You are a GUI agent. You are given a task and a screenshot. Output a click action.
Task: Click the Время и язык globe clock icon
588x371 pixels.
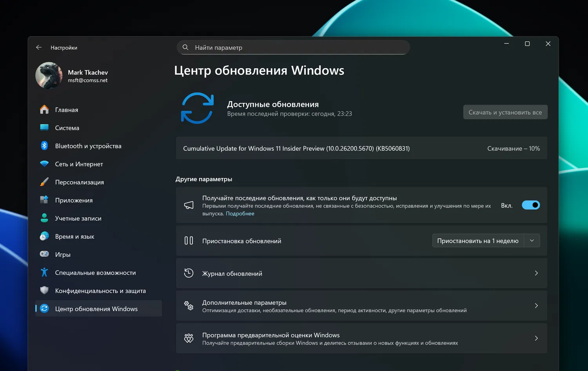point(44,236)
